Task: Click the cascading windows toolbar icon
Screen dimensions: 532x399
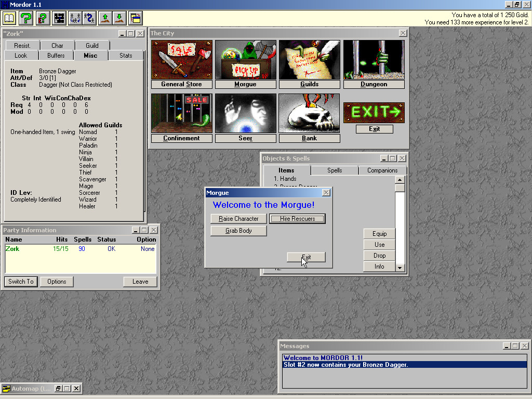Action: coord(136,18)
